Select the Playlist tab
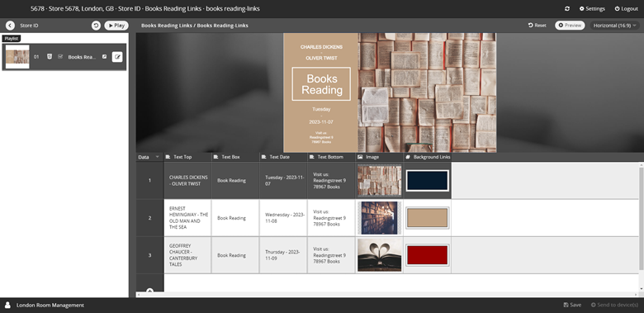This screenshot has height=313, width=644. tap(12, 39)
